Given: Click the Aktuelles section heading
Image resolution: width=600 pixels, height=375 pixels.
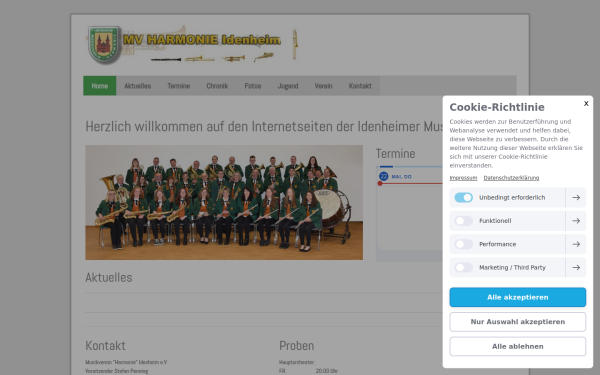Looking at the screenshot, I should pyautogui.click(x=109, y=277).
